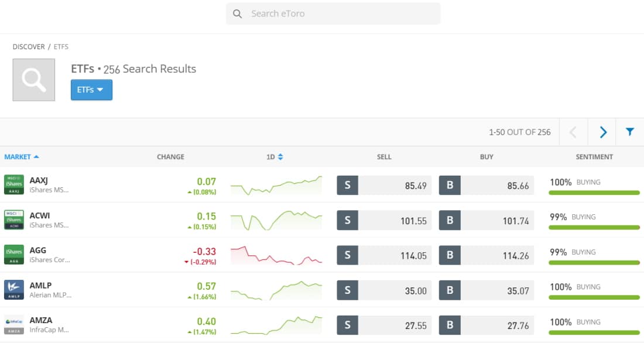
Task: Expand the blue ETFs dropdown button
Action: click(x=91, y=90)
